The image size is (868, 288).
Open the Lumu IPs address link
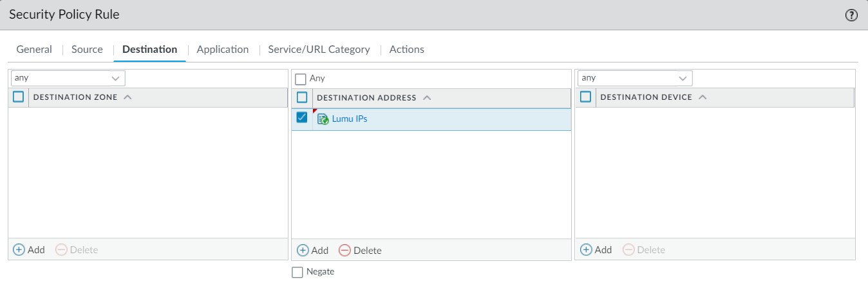(350, 119)
